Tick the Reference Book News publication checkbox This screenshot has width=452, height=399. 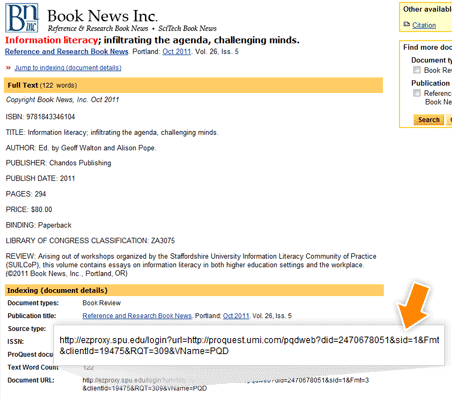[417, 93]
